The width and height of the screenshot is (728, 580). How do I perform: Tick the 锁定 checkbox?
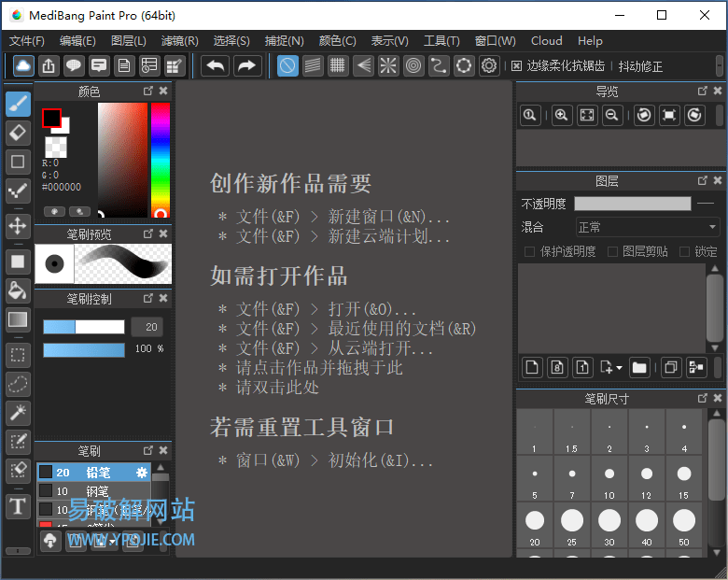(684, 251)
